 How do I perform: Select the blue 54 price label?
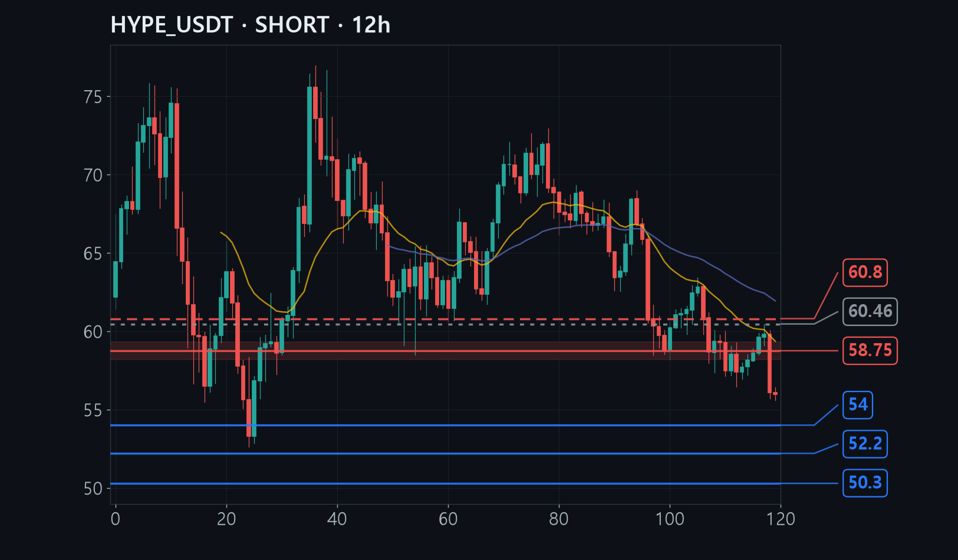(858, 405)
